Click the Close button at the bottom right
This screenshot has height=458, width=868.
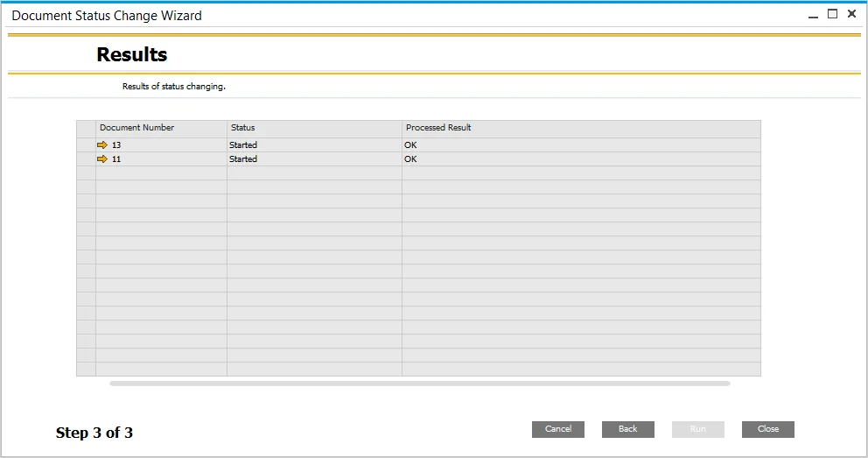tap(767, 429)
